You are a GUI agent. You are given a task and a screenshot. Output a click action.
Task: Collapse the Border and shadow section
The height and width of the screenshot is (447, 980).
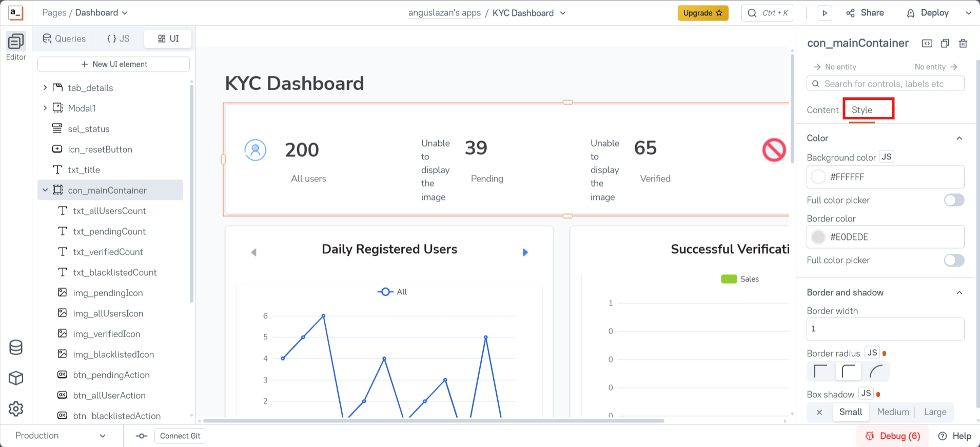coord(959,293)
